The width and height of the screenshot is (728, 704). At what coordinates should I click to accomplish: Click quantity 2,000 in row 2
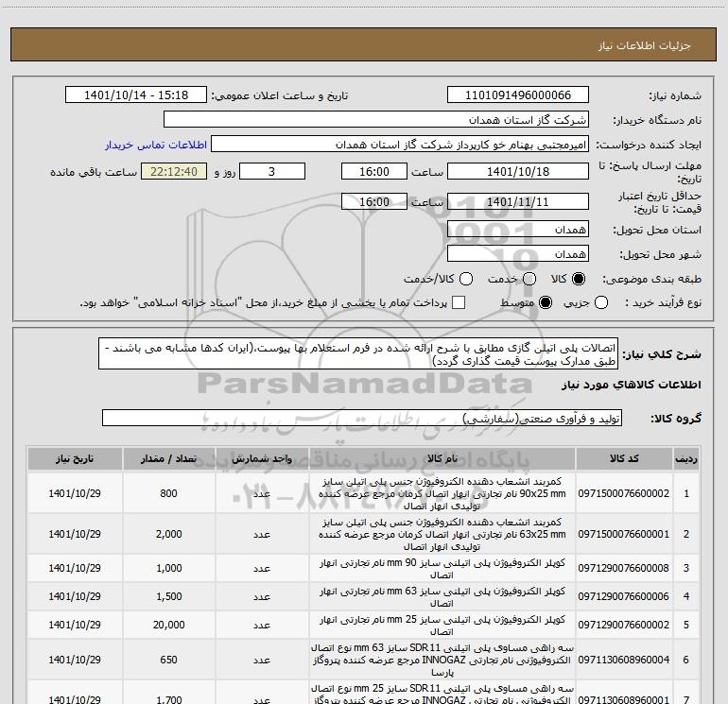click(168, 534)
